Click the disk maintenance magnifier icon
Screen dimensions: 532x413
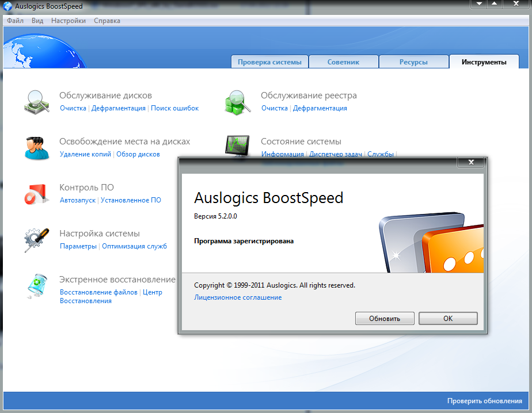pyautogui.click(x=37, y=102)
